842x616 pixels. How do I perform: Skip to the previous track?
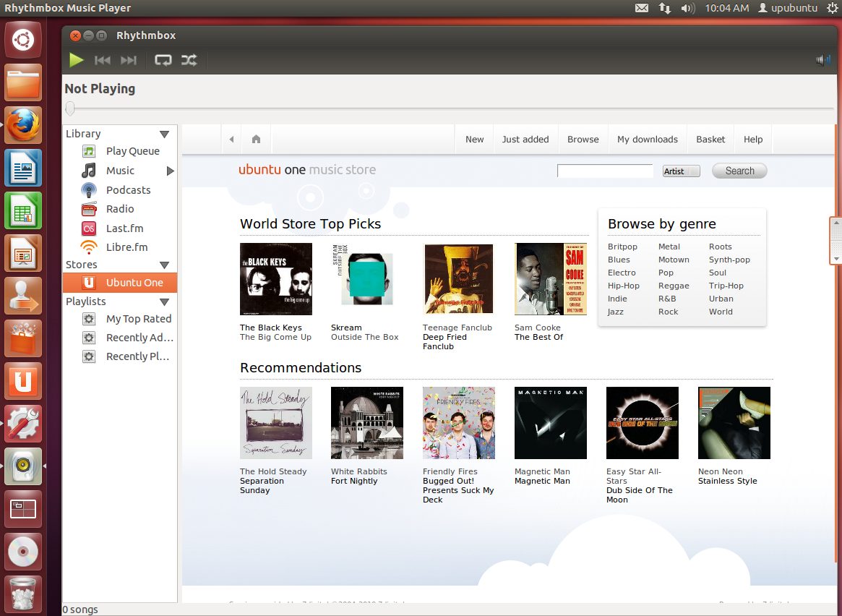[102, 60]
